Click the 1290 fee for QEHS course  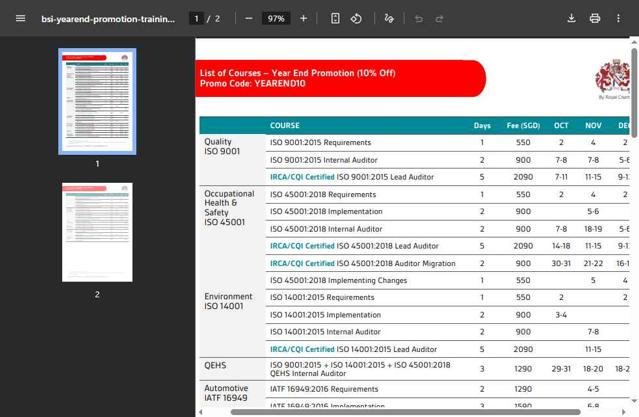(523, 369)
